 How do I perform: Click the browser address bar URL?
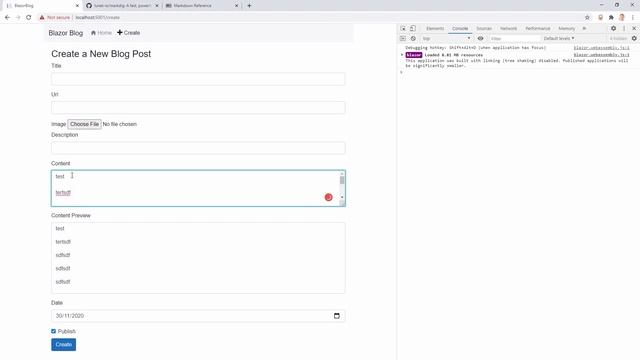point(98,18)
